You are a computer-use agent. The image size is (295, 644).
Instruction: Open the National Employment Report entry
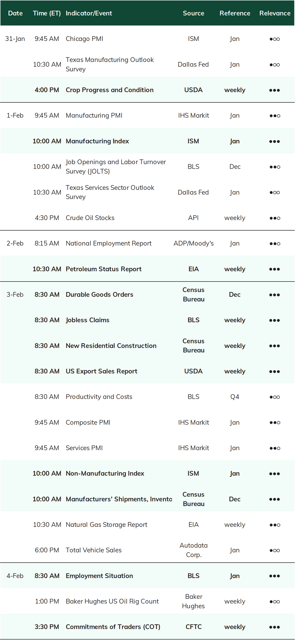pos(109,244)
